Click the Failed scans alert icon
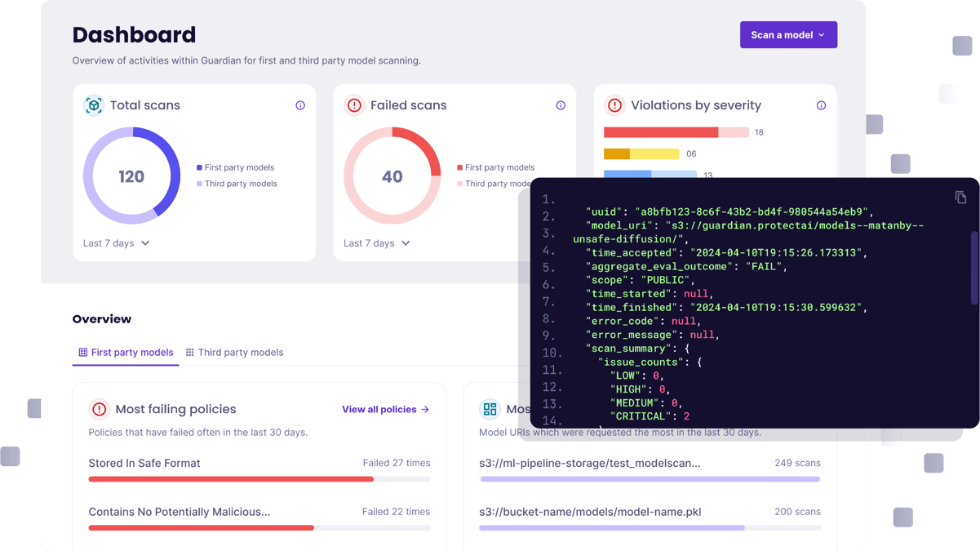 354,105
